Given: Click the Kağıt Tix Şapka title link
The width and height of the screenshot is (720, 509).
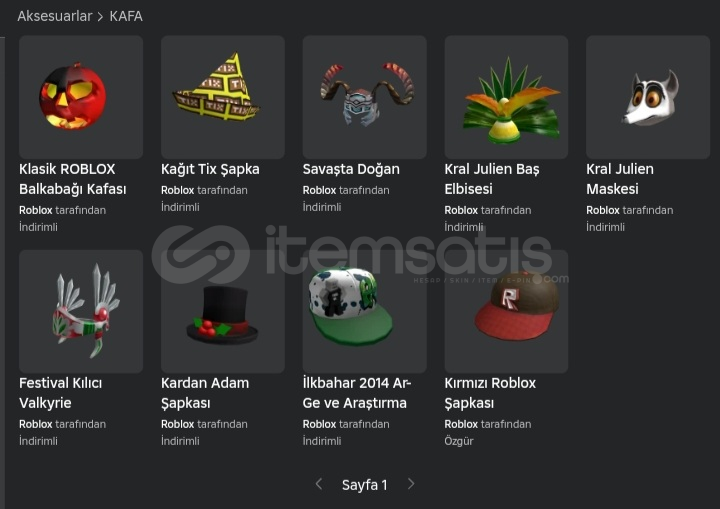Looking at the screenshot, I should click(x=210, y=169).
